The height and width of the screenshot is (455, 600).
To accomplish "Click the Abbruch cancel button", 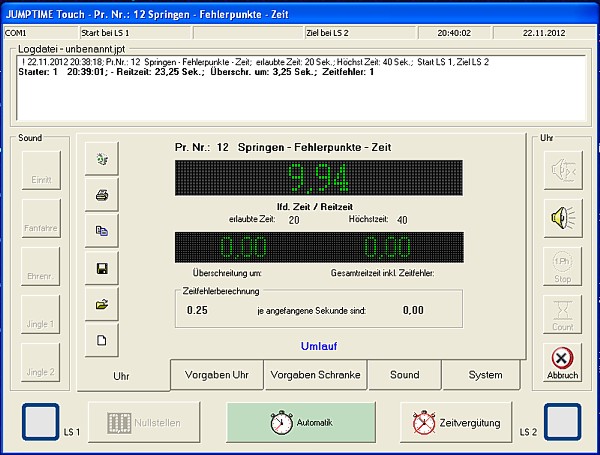I will [x=562, y=362].
